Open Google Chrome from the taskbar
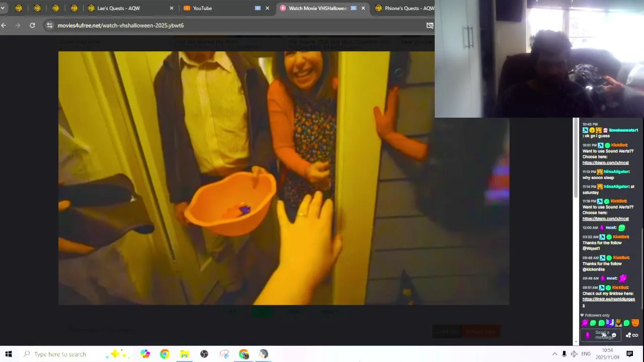 pos(165,354)
